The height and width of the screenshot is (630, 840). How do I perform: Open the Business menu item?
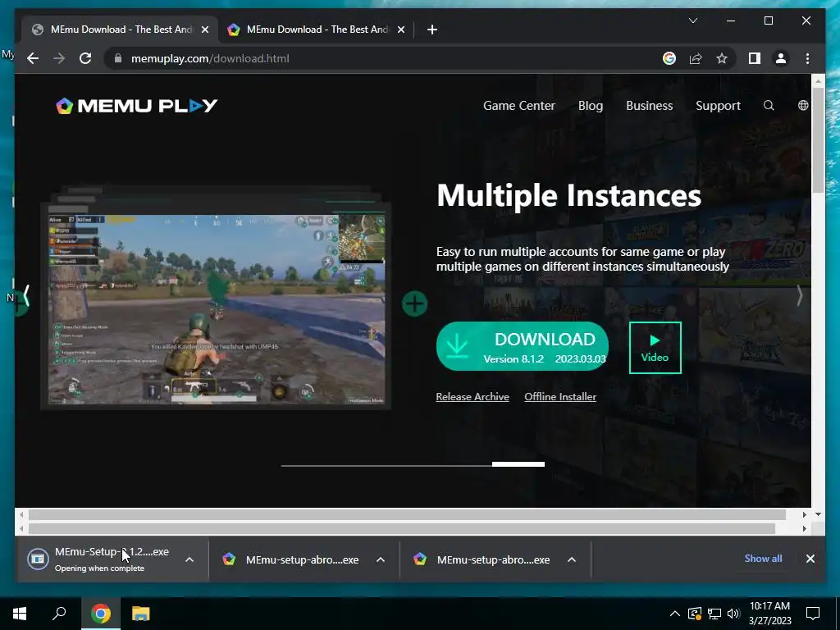(650, 106)
